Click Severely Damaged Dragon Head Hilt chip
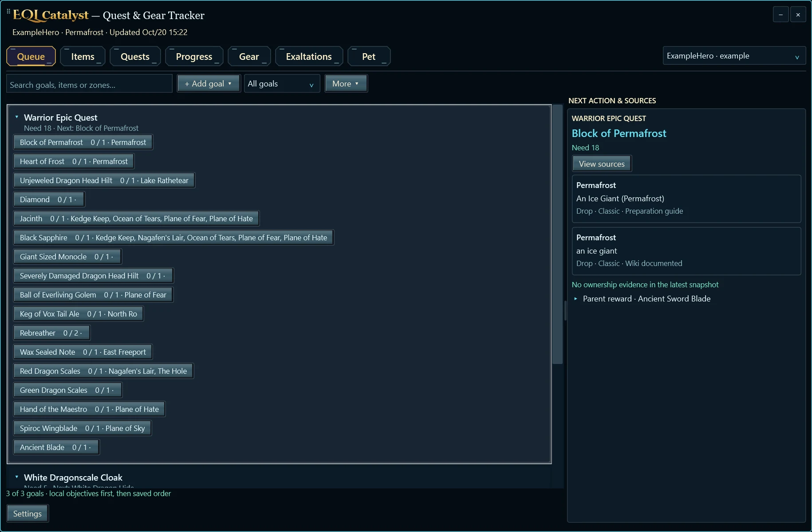 coord(93,276)
